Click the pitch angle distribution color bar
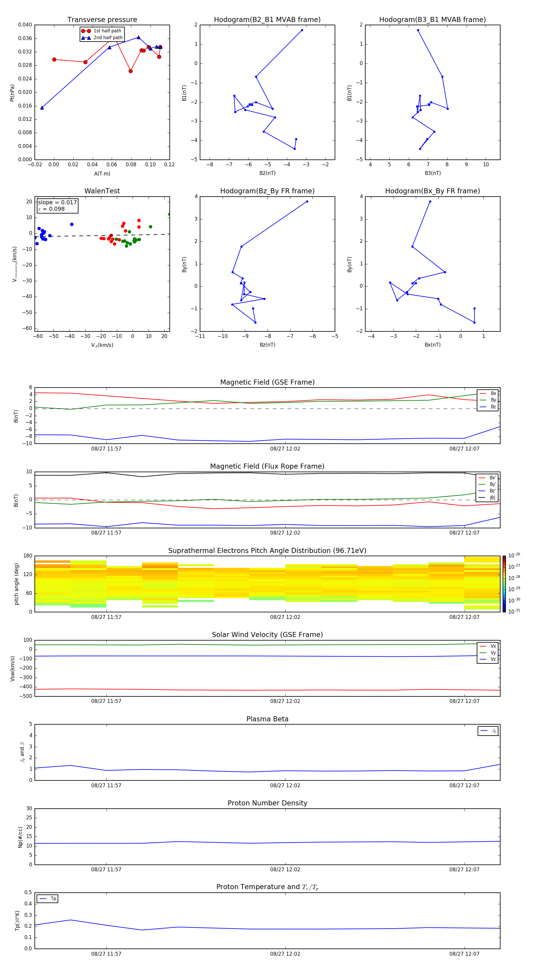This screenshot has height=980, width=535. coord(504,584)
